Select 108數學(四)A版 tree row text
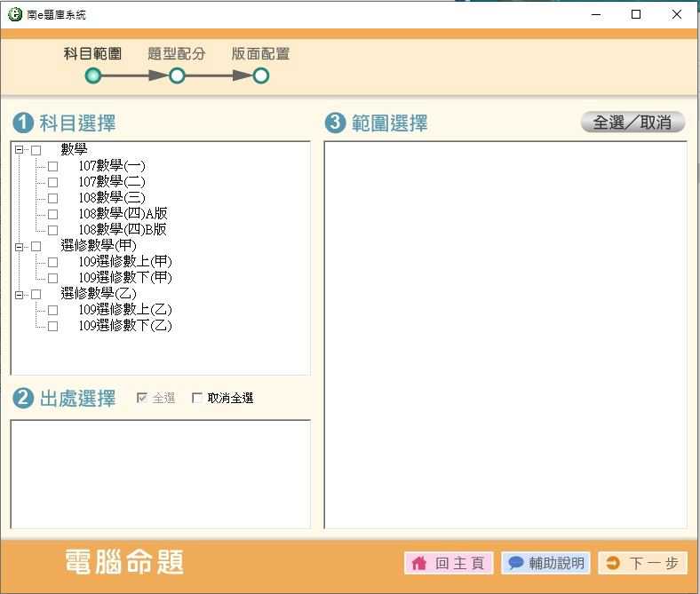This screenshot has width=700, height=594. point(123,213)
